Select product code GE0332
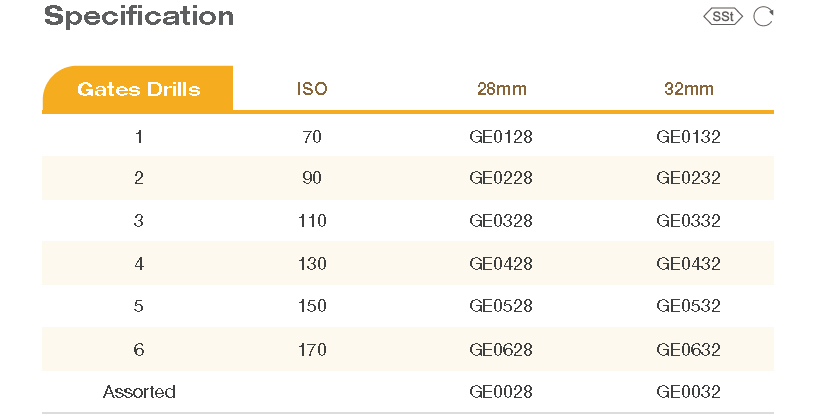 coord(688,221)
